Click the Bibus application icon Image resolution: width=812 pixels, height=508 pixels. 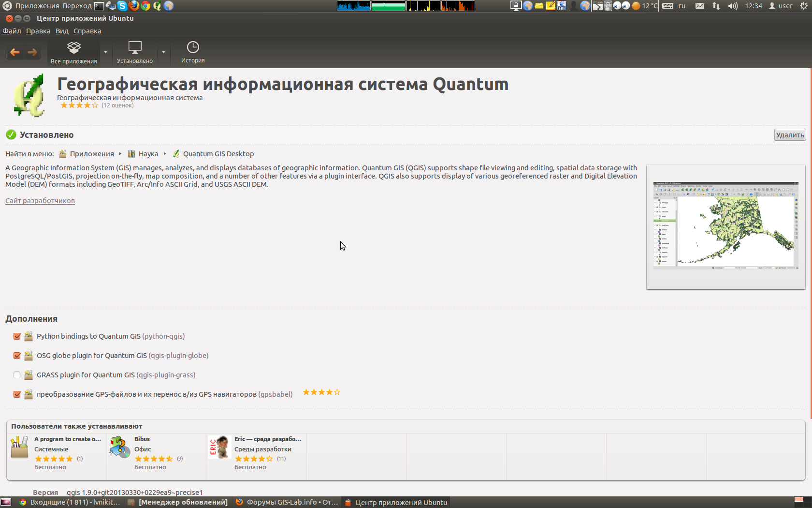119,447
